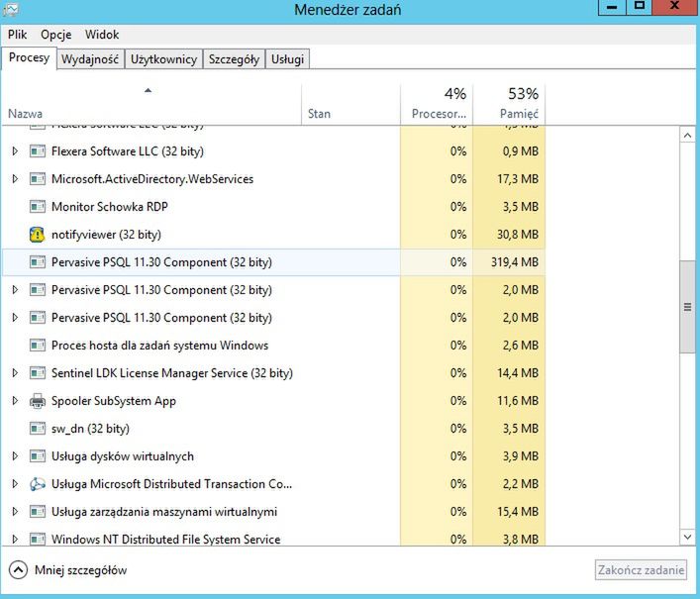Screen dimensions: 700x599
Task: Expand the Flexera Software LLC process
Action: tap(15, 151)
